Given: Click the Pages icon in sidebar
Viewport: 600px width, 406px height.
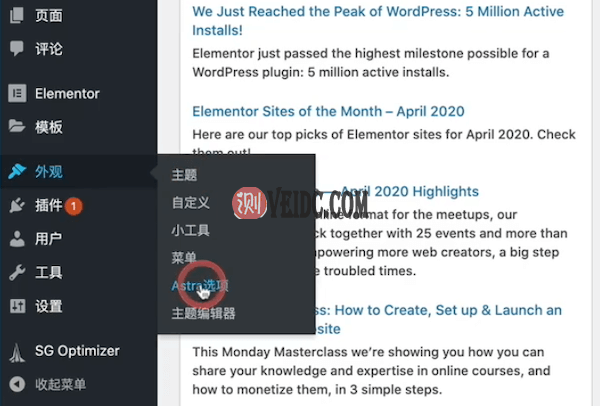Looking at the screenshot, I should [x=17, y=16].
